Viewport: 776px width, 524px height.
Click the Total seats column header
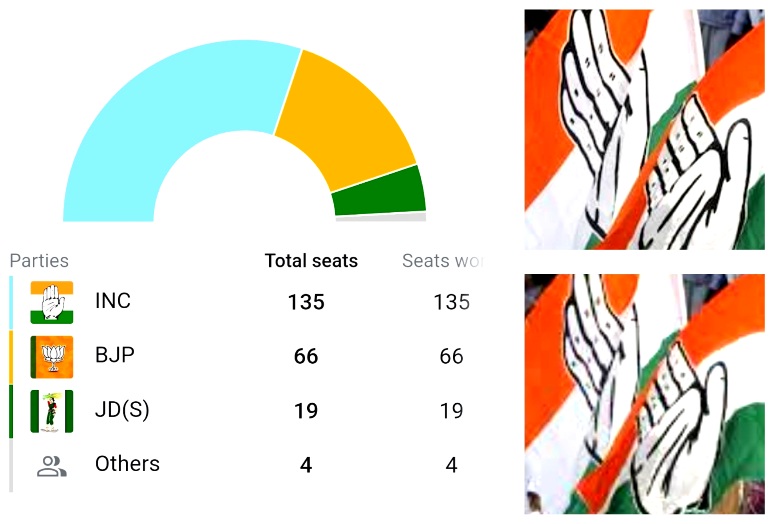point(311,261)
